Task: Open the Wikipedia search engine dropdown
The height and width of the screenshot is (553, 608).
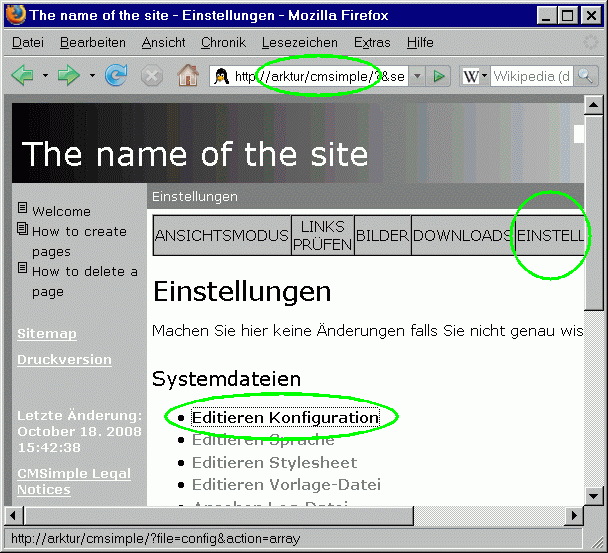Action: [474, 76]
